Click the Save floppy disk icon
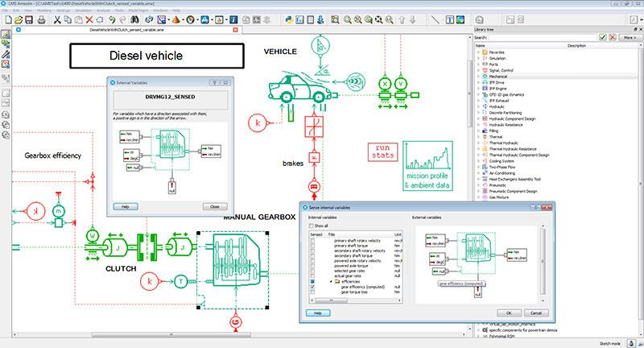Viewport: 644px width, 348px height. click(x=29, y=19)
